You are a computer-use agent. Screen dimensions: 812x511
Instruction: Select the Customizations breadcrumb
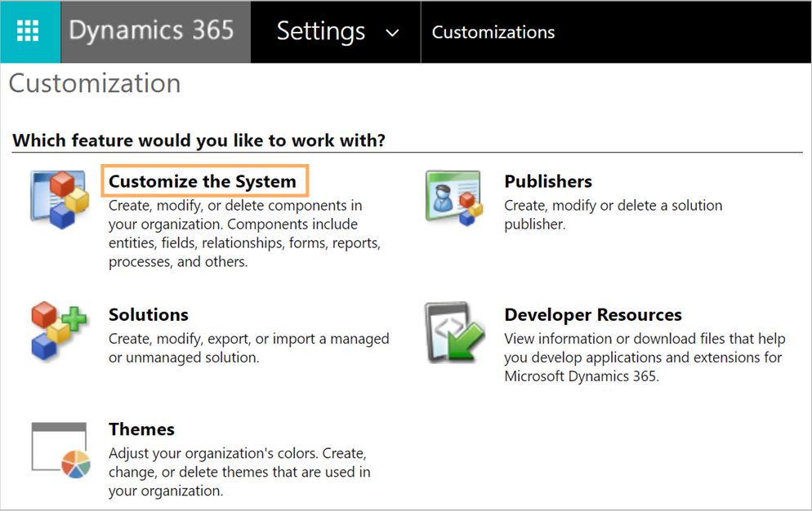point(493,32)
